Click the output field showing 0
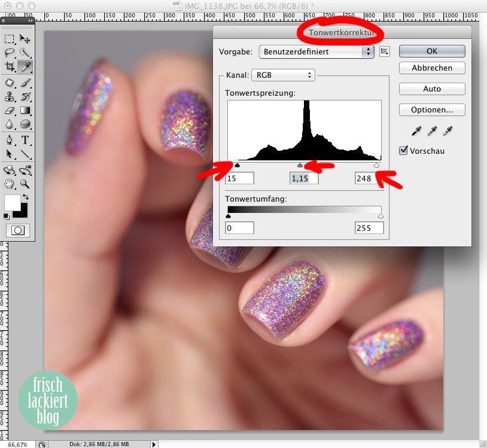Screen dimensions: 487x448 pos(239,228)
